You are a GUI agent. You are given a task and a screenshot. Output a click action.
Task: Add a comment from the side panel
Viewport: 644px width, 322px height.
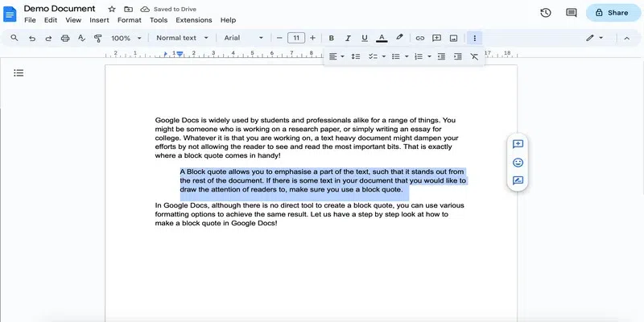(x=518, y=144)
